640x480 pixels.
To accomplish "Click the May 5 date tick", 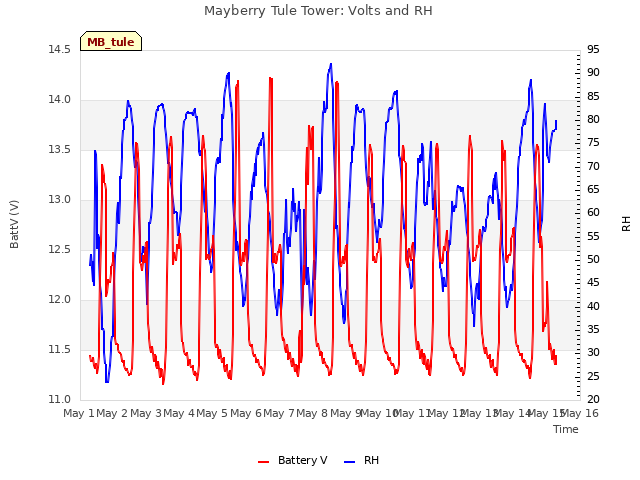I will tap(212, 413).
